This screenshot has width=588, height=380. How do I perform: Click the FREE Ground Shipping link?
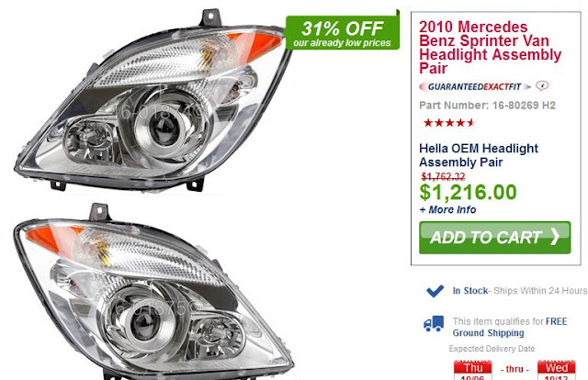(510, 327)
